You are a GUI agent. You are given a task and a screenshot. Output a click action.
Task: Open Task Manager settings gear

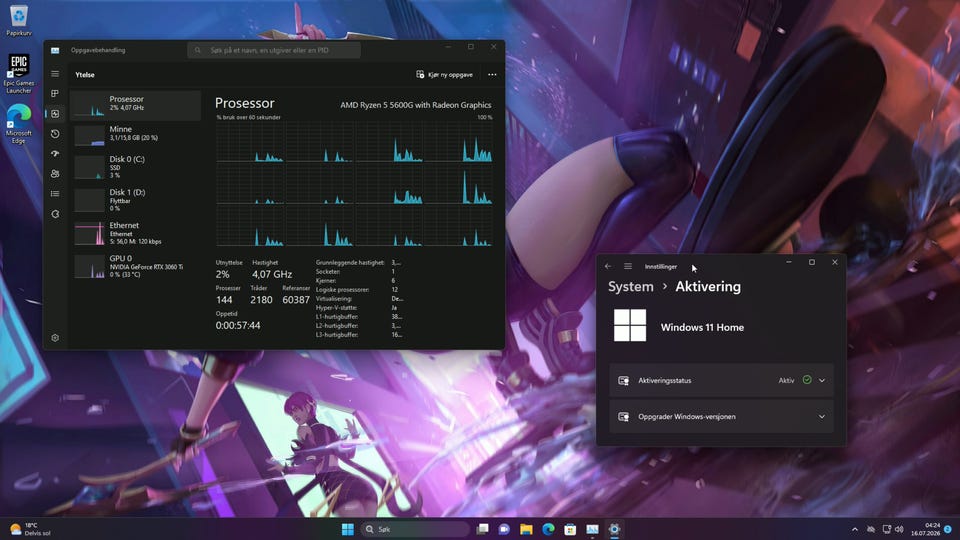[x=55, y=338]
